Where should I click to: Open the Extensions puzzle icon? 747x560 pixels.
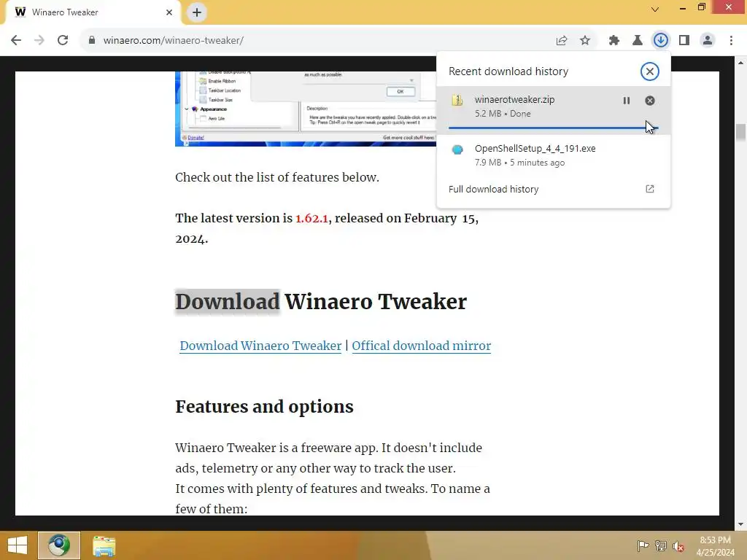click(614, 41)
